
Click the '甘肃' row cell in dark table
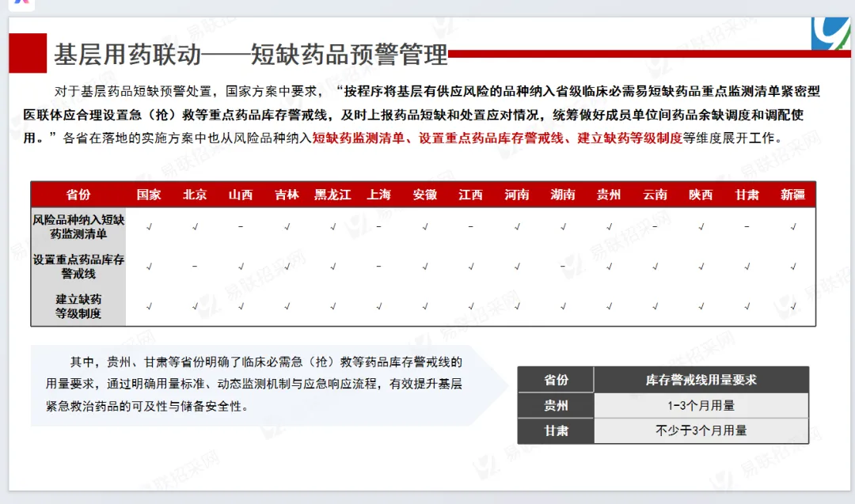[x=556, y=430]
